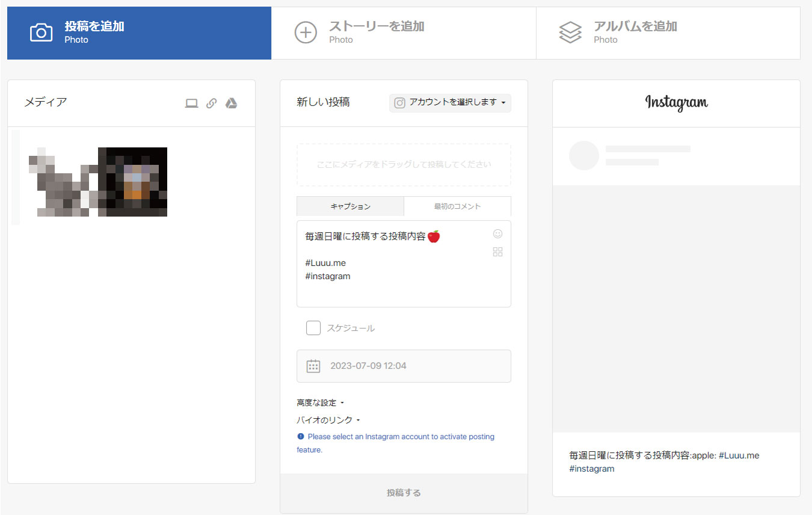Select the キャプション tab

[x=350, y=206]
